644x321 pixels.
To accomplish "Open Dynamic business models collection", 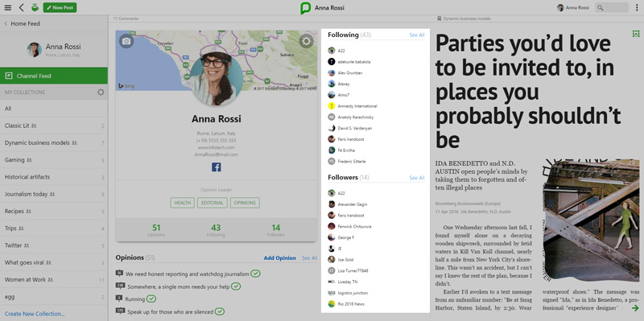I will pos(54,143).
